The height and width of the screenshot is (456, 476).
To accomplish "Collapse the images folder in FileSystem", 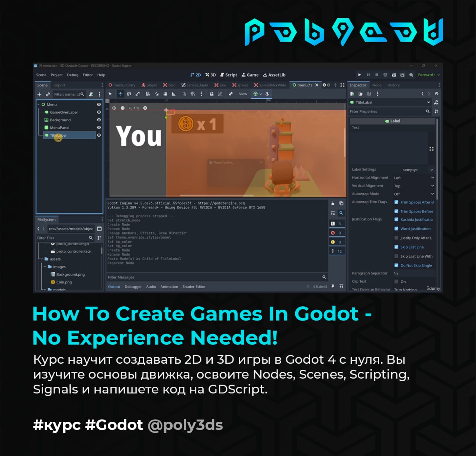I will tap(45, 267).
